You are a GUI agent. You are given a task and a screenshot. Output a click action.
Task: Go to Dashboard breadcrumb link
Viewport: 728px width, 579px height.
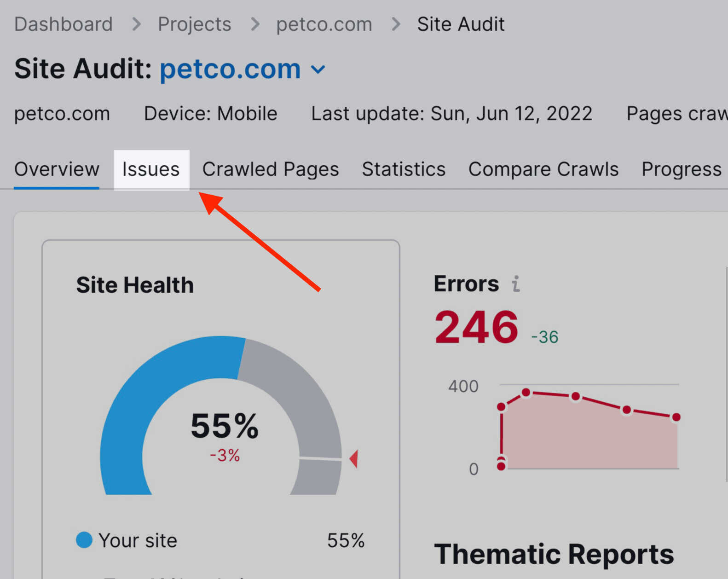coord(64,24)
